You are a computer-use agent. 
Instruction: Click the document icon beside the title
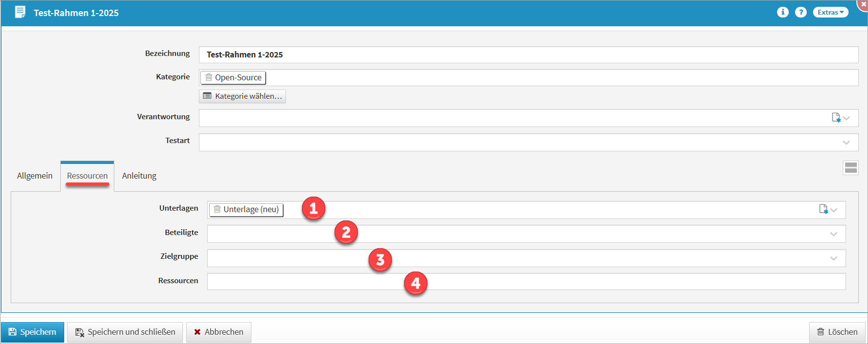[20, 12]
